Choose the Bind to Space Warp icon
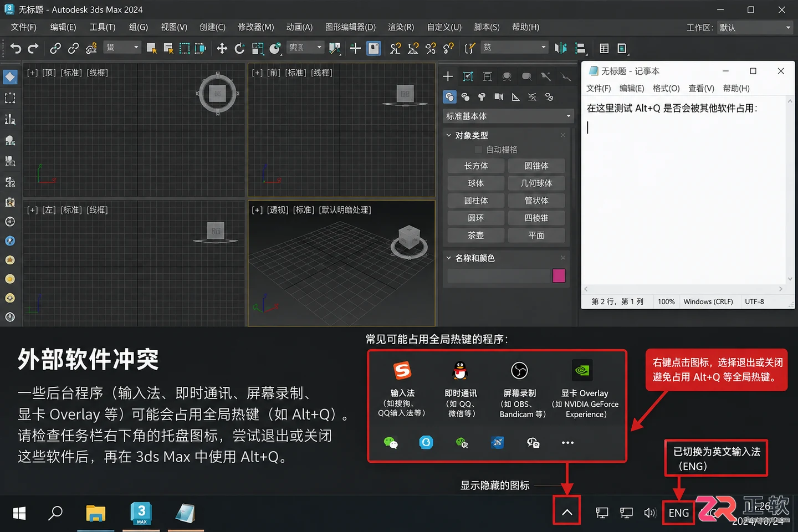The width and height of the screenshot is (798, 532). click(x=91, y=48)
